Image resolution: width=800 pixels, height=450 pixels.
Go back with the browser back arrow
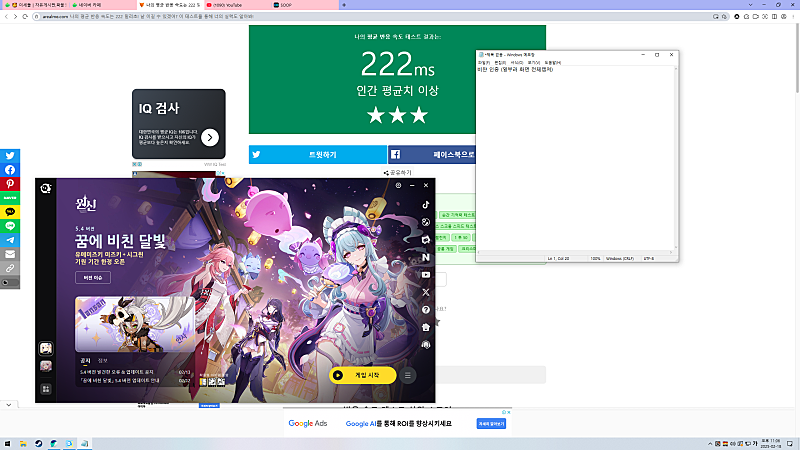(x=6, y=16)
